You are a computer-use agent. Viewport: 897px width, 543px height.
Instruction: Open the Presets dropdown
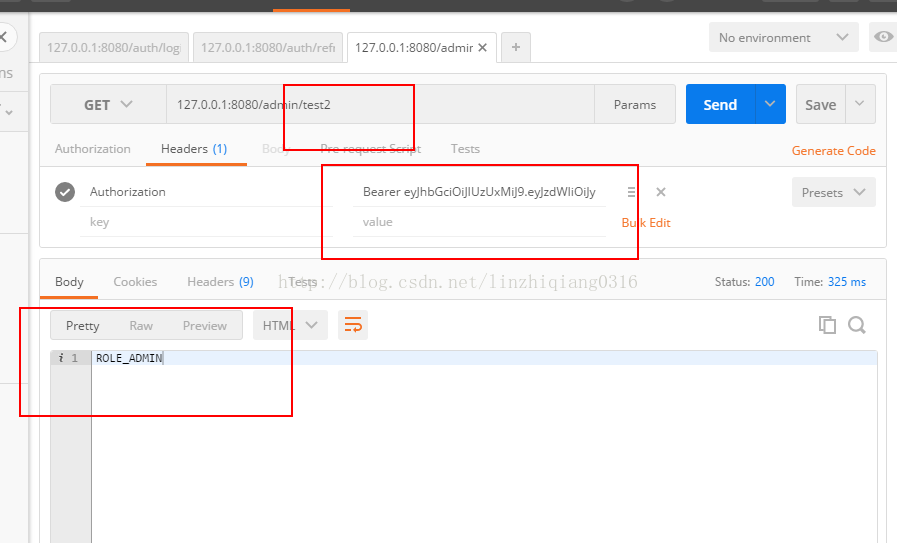(x=834, y=192)
